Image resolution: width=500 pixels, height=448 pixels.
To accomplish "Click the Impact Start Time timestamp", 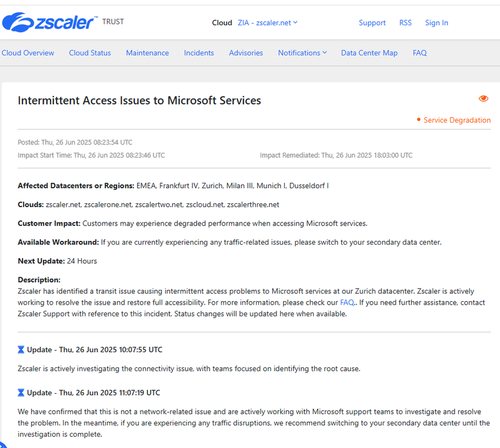I will [x=91, y=155].
